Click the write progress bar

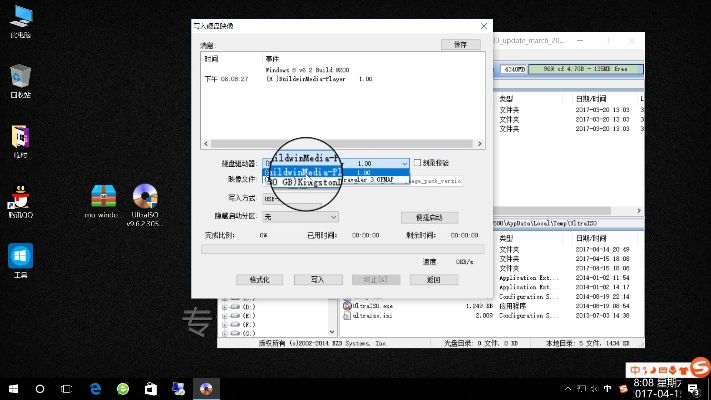pyautogui.click(x=343, y=249)
